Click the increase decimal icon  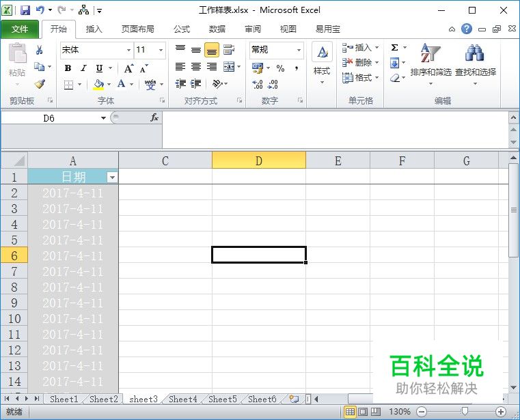258,84
